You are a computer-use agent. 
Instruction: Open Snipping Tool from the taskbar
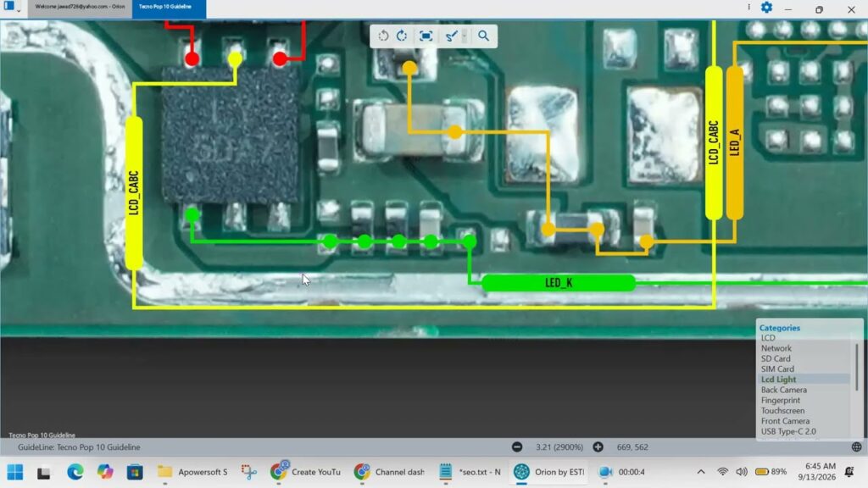(x=249, y=472)
